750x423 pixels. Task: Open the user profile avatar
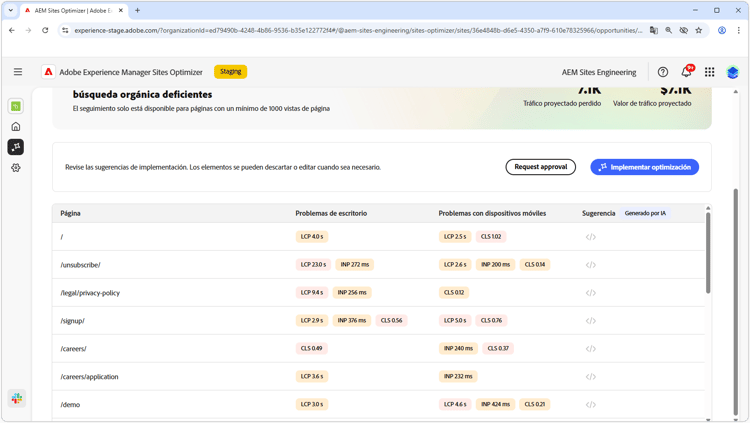(732, 72)
